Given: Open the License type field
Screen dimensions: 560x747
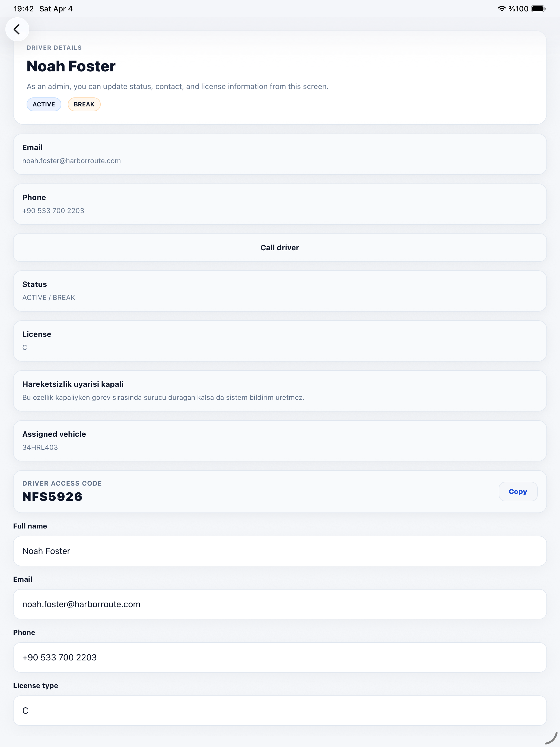Looking at the screenshot, I should point(280,711).
